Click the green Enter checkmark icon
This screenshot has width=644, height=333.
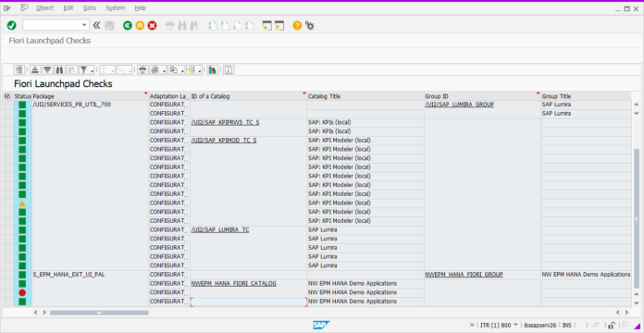point(11,26)
